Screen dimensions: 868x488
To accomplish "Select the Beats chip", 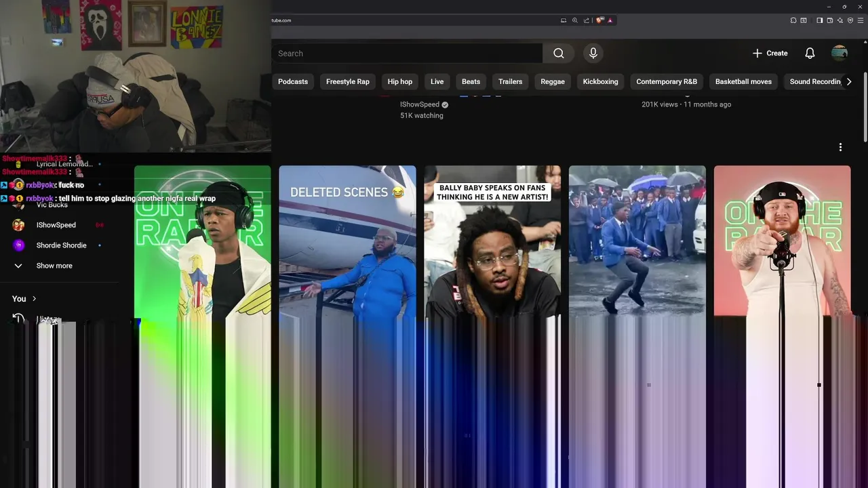I will click(471, 81).
